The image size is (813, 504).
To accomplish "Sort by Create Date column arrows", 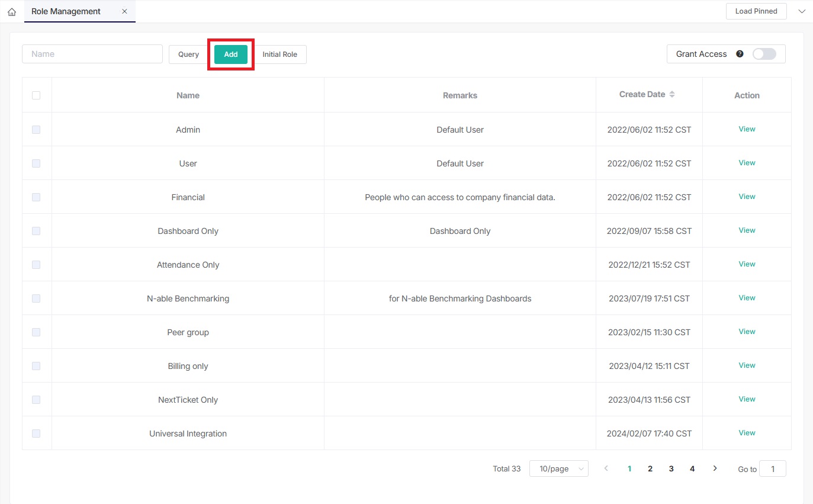I will coord(672,95).
